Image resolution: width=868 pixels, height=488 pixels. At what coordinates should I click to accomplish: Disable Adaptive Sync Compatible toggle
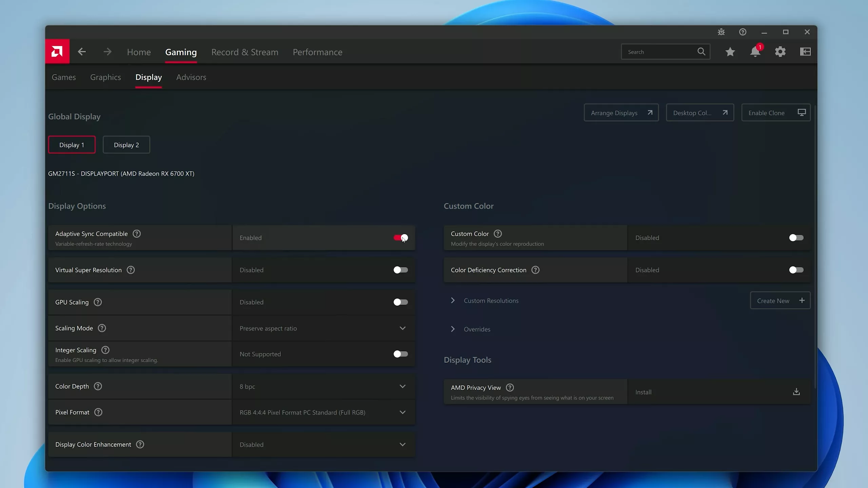click(401, 238)
